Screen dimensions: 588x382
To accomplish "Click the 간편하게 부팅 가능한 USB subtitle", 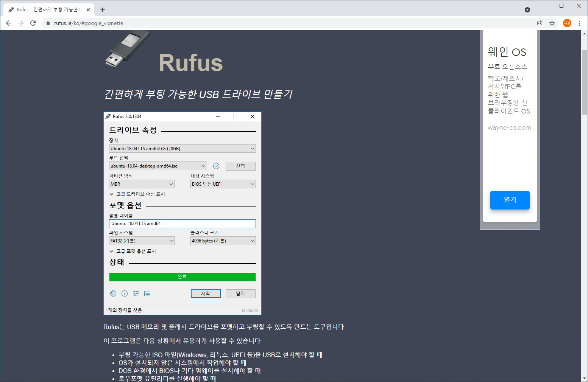I will (198, 94).
